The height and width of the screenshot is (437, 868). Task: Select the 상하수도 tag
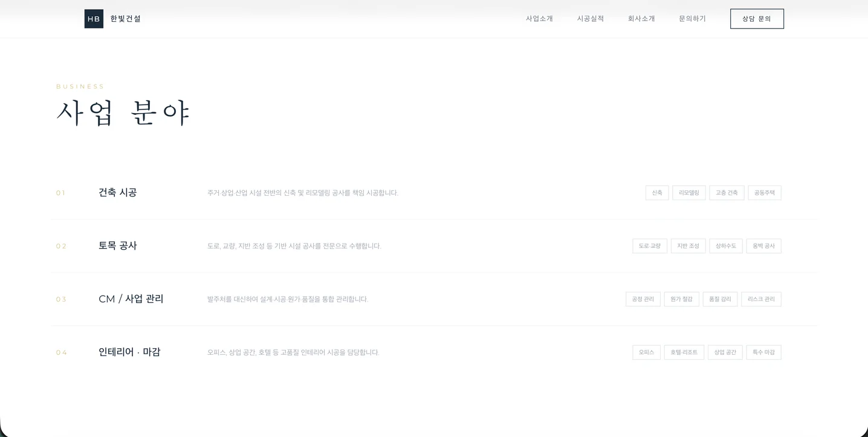[725, 246]
